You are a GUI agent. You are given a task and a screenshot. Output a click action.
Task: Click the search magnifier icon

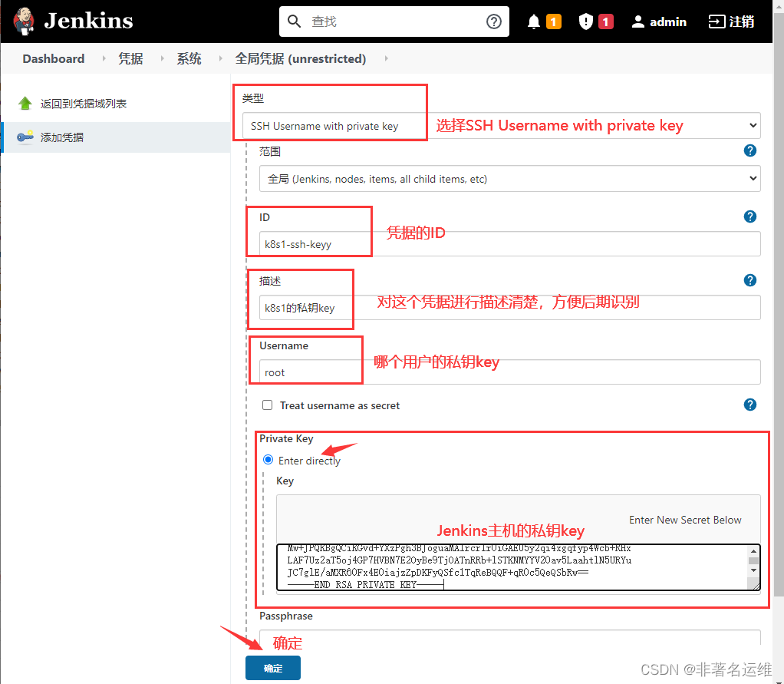pyautogui.click(x=294, y=21)
